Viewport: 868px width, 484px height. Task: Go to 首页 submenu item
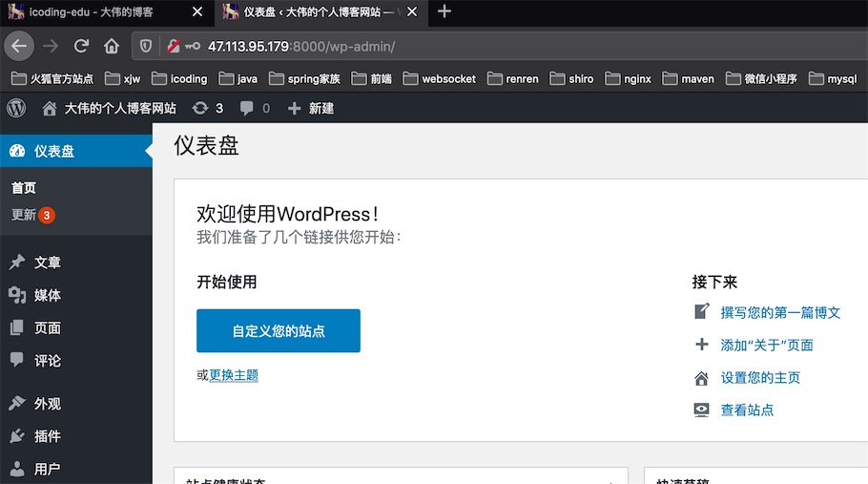pyautogui.click(x=24, y=188)
